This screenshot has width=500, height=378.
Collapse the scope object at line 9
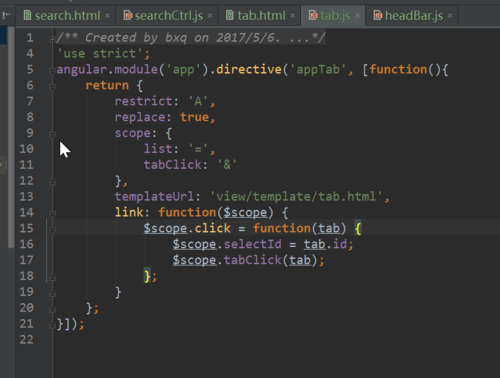[52, 134]
